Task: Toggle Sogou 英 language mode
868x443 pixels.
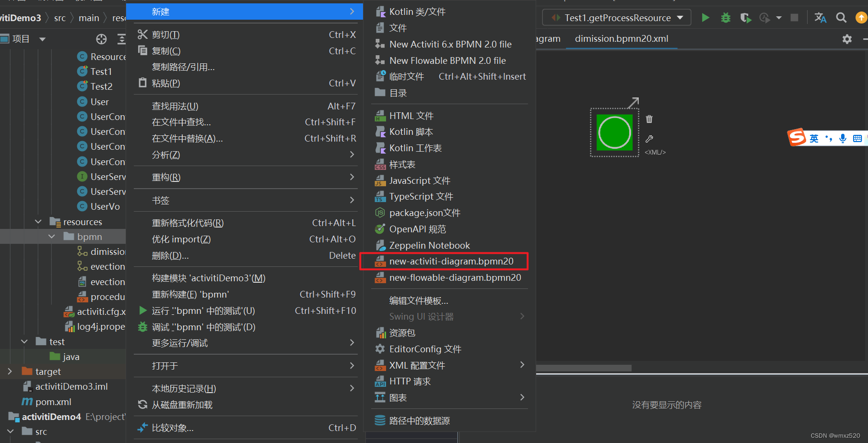Action: 814,139
